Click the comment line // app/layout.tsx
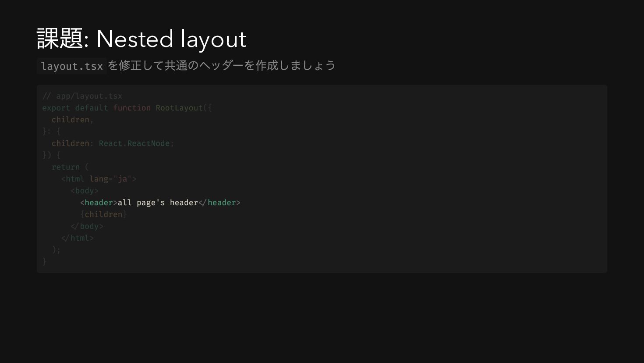This screenshot has width=644, height=363. click(x=82, y=96)
